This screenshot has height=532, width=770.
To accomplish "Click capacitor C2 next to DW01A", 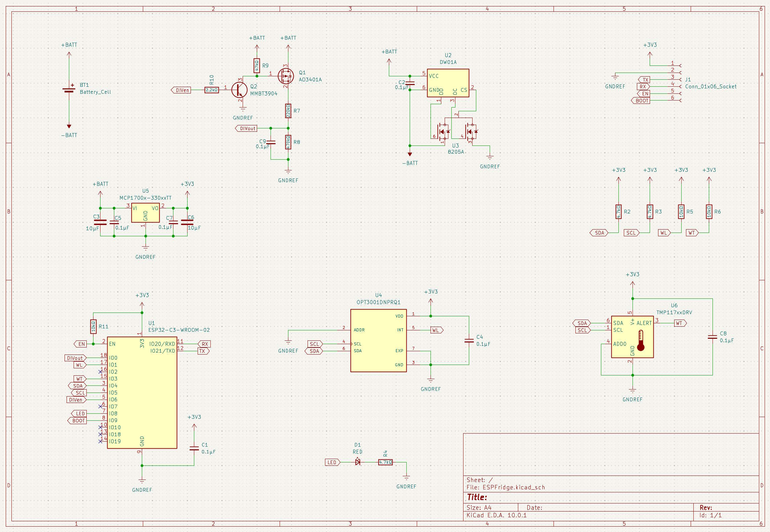I will [410, 83].
